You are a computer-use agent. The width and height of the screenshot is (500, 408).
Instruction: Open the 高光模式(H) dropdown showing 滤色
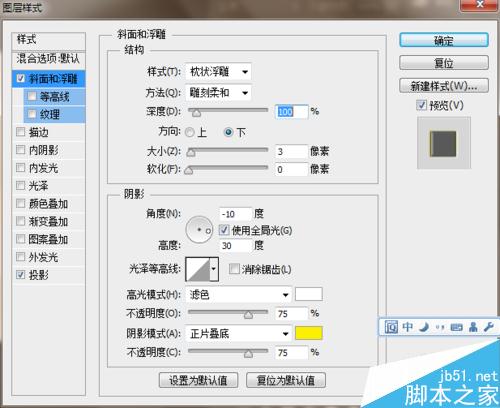[239, 295]
